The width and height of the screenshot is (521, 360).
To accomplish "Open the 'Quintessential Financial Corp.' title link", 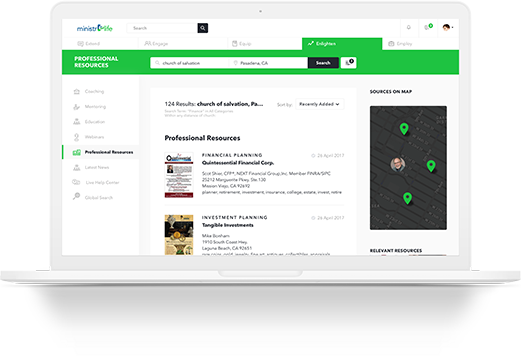I will pos(238,163).
